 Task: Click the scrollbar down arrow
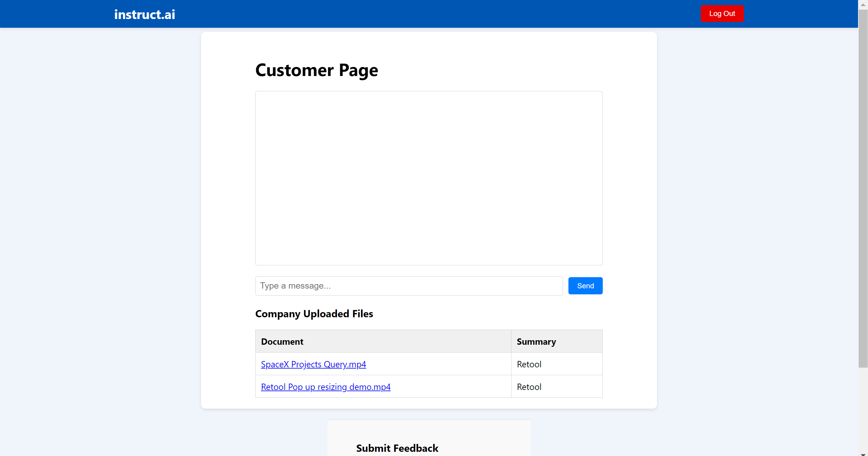(863, 453)
